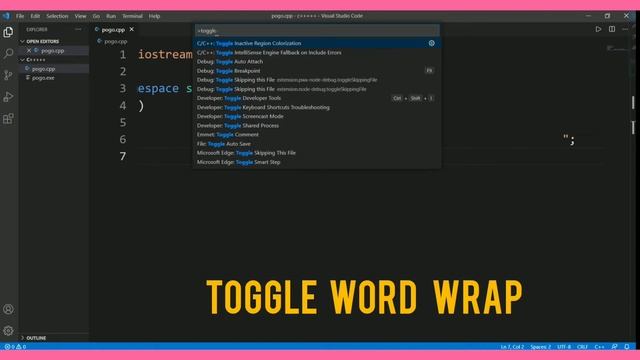This screenshot has height=360, width=640.
Task: Click the command palette input field
Action: tap(317, 31)
